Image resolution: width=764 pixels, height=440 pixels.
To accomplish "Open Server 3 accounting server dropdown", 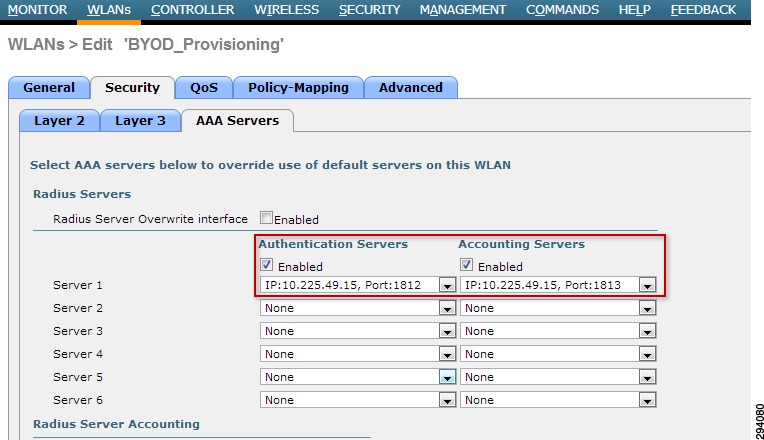I will (x=558, y=331).
